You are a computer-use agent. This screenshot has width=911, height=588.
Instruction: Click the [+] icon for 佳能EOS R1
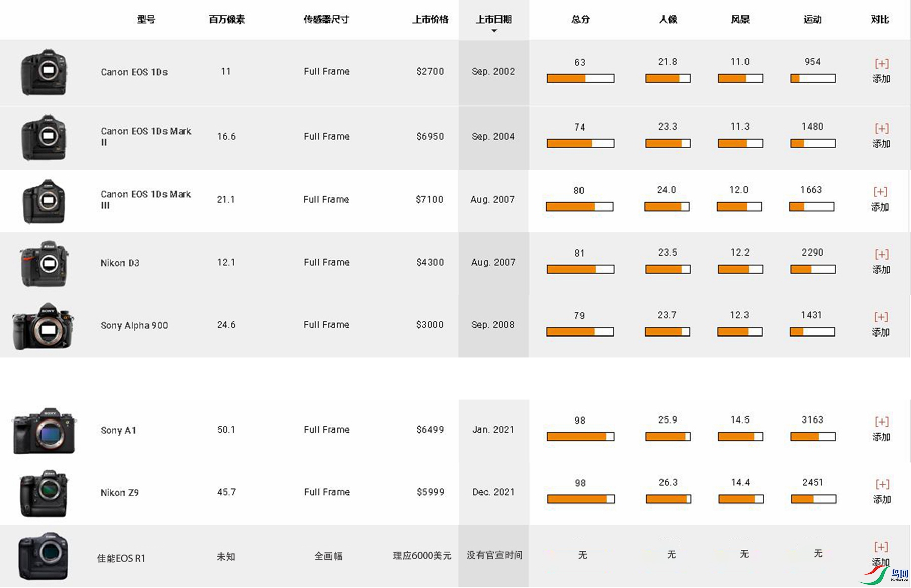(881, 547)
